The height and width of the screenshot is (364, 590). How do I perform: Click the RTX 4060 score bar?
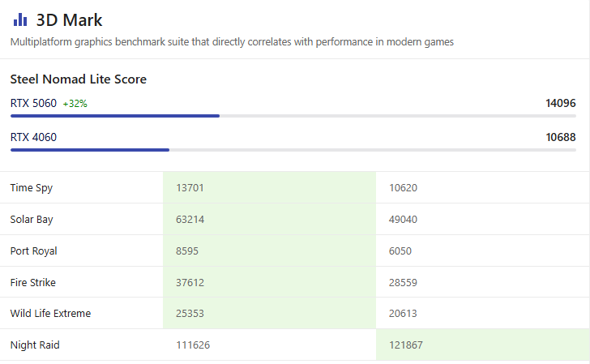(x=89, y=150)
